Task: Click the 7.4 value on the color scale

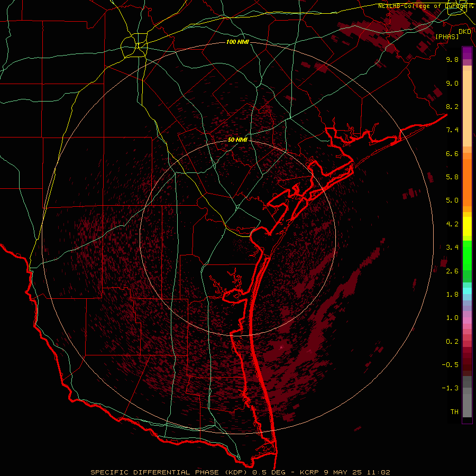Action: (x=452, y=130)
